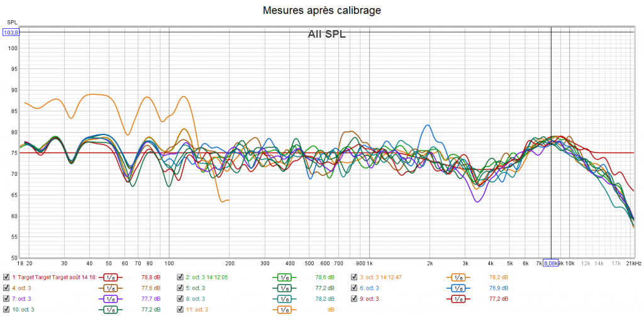This screenshot has height=316, width=644.
Task: Click the orange 1/6 smoothing icon of trace 3
Action: click(x=458, y=277)
